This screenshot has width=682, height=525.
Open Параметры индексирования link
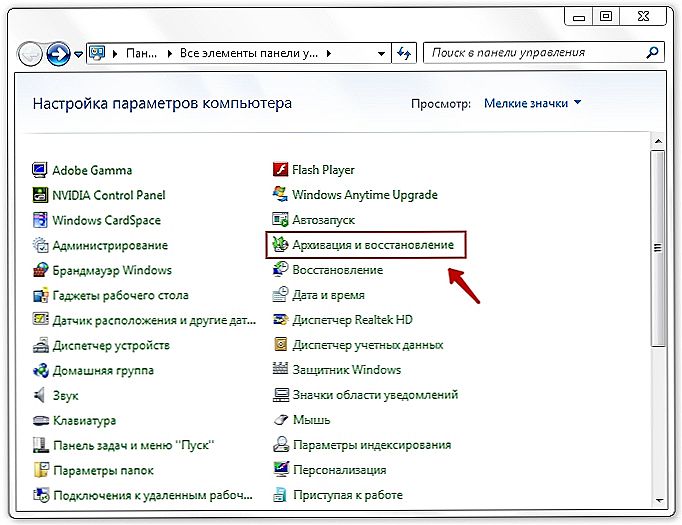pos(372,445)
